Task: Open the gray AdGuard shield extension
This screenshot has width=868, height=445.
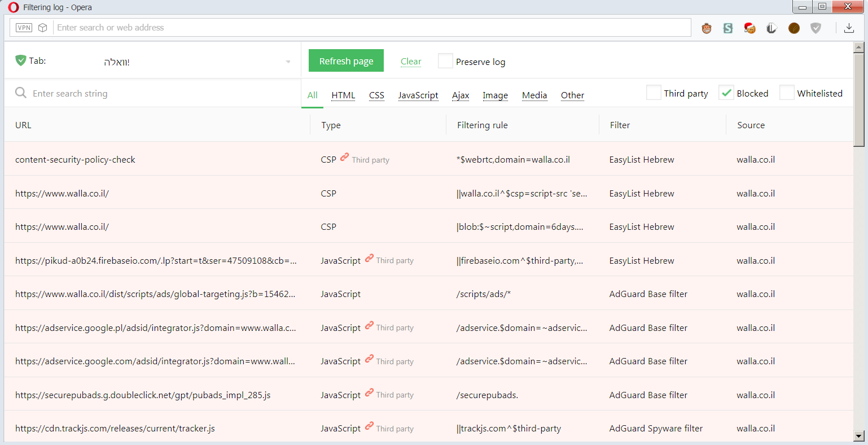Action: [816, 28]
